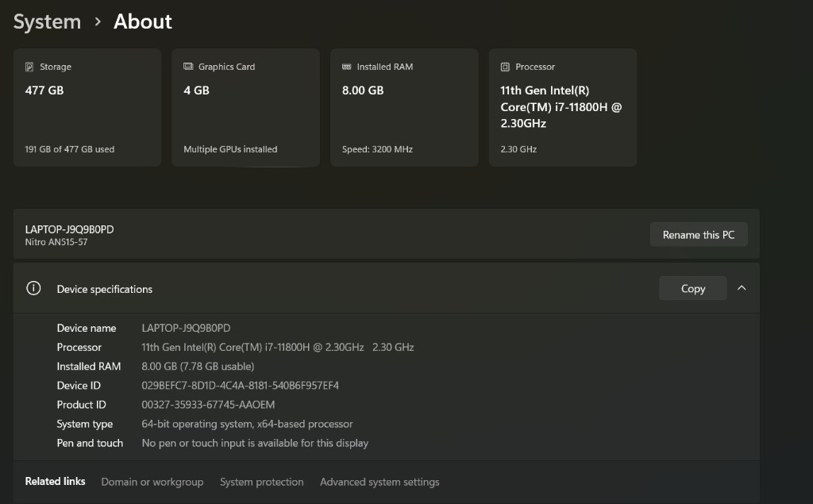The height and width of the screenshot is (504, 813).
Task: Click the Nitro AN515-57 model name
Action: (56, 242)
